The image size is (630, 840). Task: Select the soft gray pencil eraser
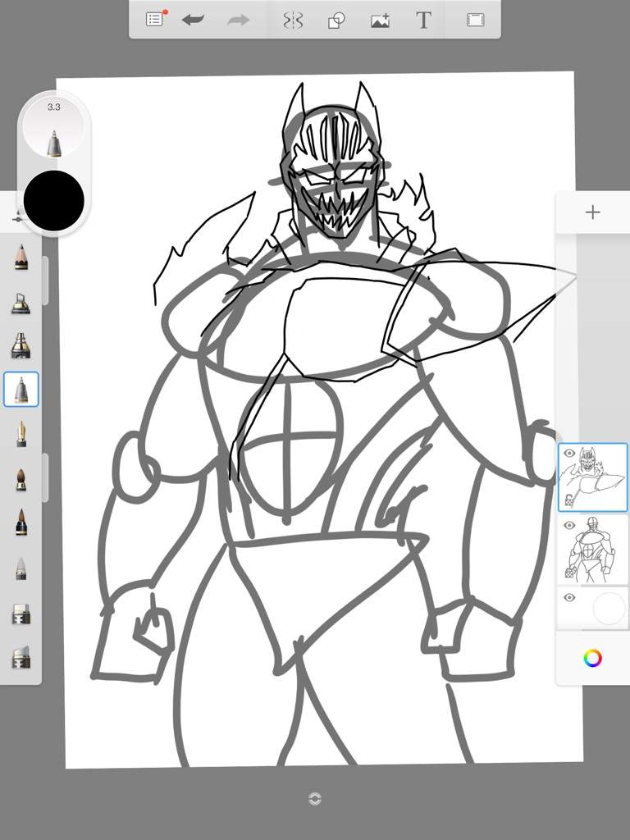click(x=21, y=569)
